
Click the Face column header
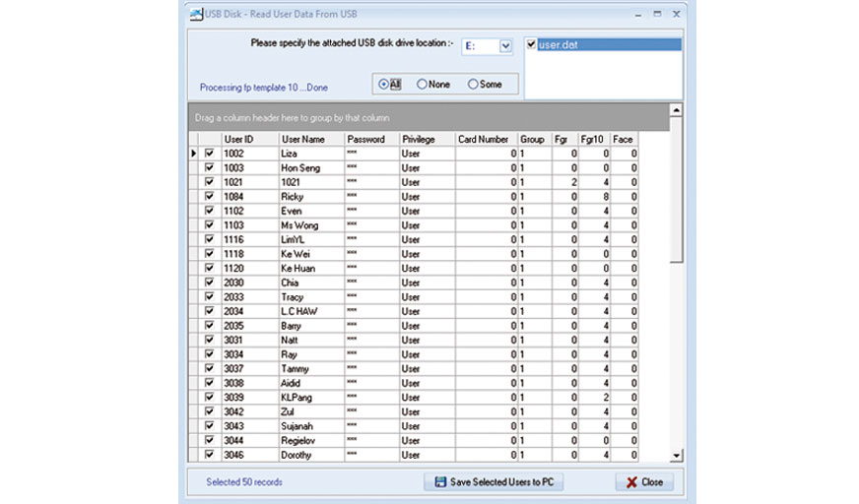[x=625, y=139]
